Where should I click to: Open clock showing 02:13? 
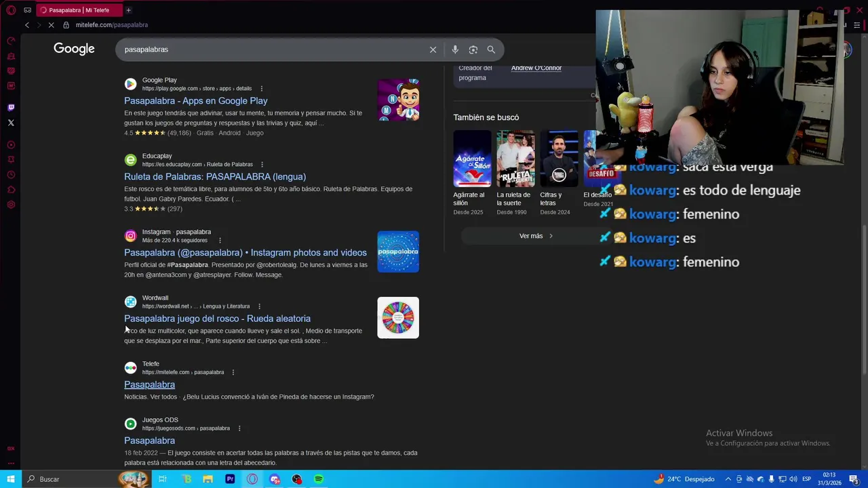pyautogui.click(x=829, y=479)
